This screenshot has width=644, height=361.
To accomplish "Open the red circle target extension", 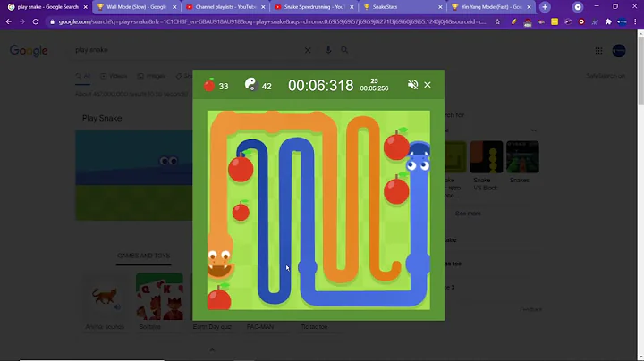I will point(581,21).
